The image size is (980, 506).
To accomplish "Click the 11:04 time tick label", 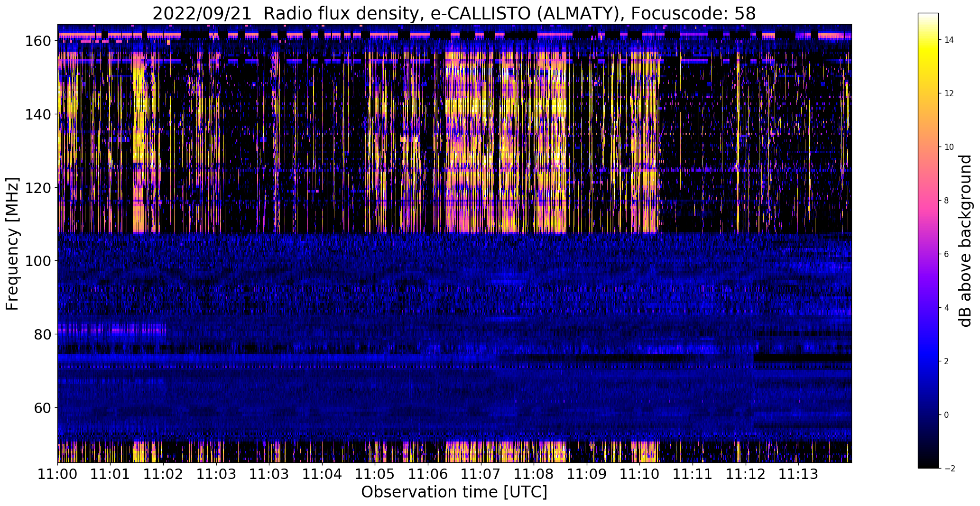I will pyautogui.click(x=323, y=474).
